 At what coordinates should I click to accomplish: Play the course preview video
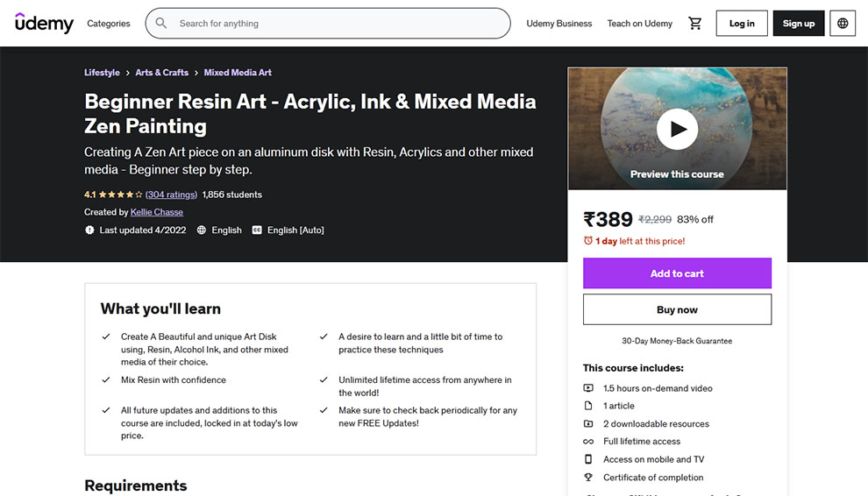[x=677, y=129]
